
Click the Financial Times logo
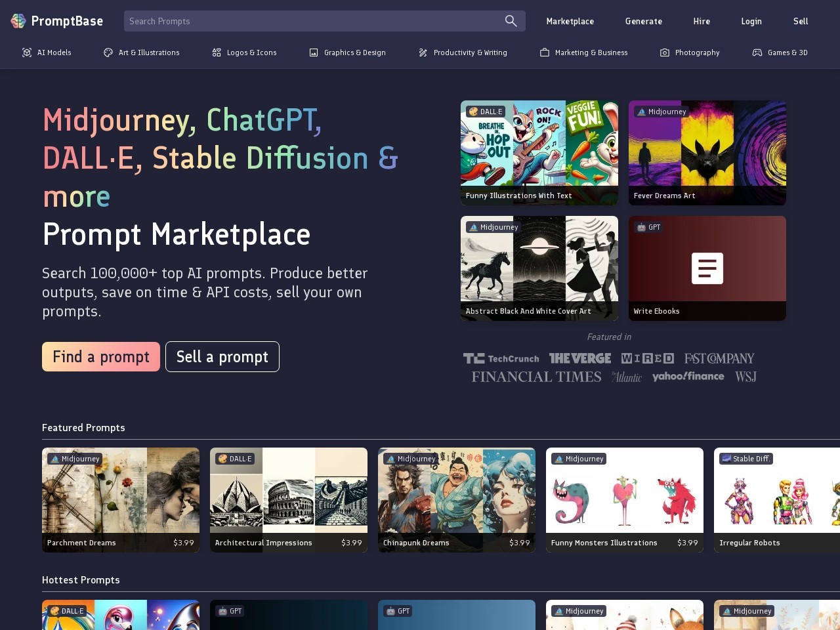[536, 377]
